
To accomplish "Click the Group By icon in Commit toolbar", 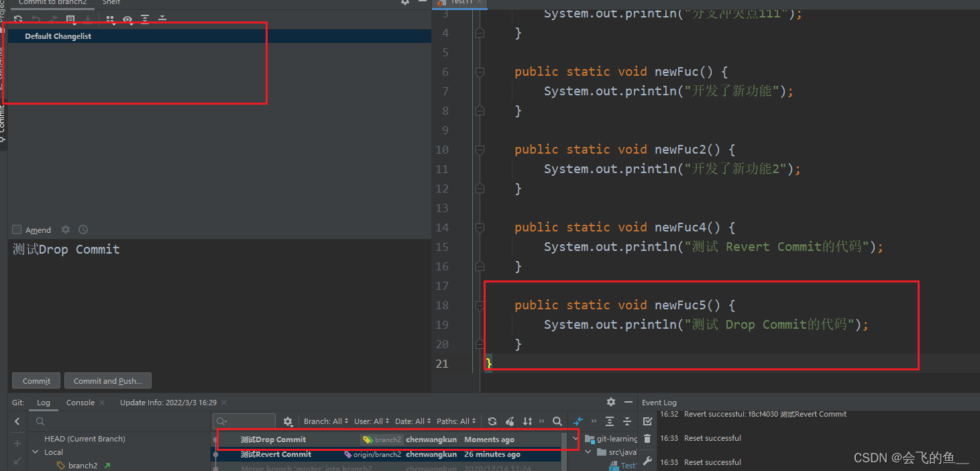I will point(111,19).
